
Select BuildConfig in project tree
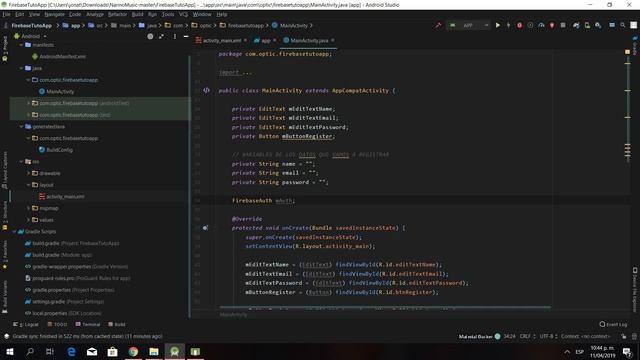pyautogui.click(x=59, y=150)
